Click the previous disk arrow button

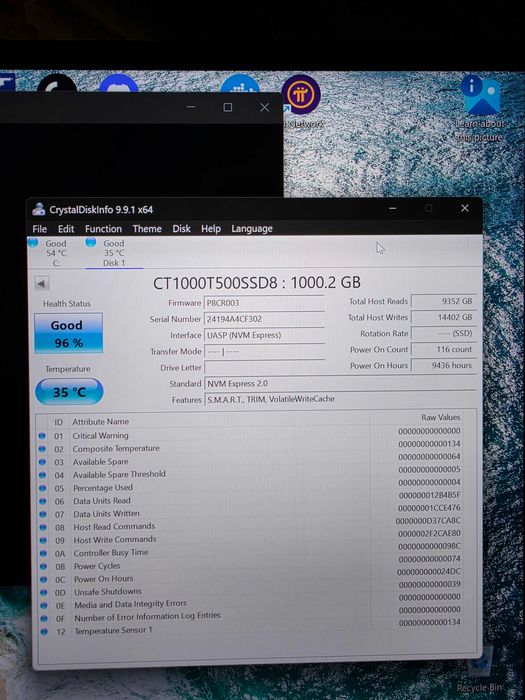tap(42, 283)
